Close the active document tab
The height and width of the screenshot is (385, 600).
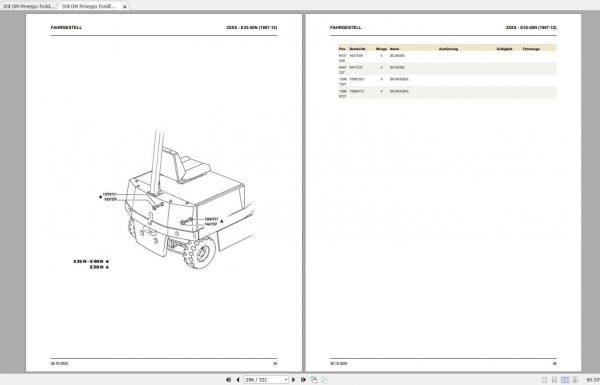[124, 7]
